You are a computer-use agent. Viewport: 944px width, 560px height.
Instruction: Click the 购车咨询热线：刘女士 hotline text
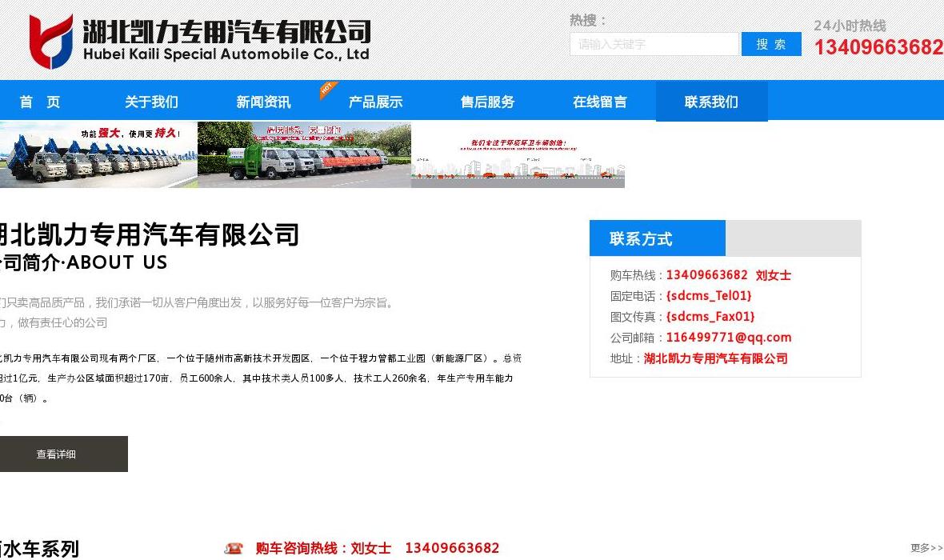click(x=323, y=549)
